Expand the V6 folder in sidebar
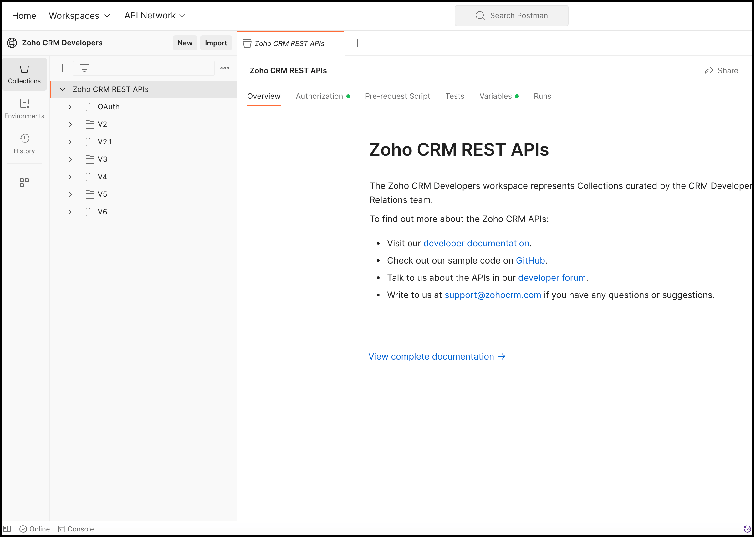The width and height of the screenshot is (756, 539). [70, 212]
